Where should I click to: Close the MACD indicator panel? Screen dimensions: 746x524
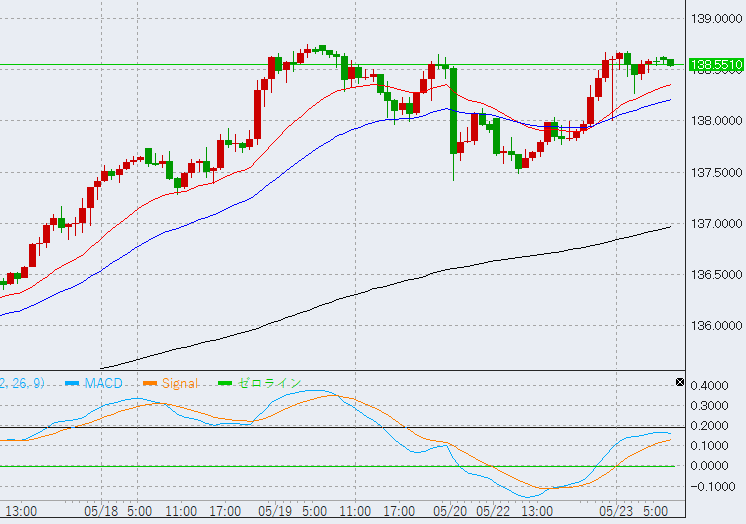680,382
